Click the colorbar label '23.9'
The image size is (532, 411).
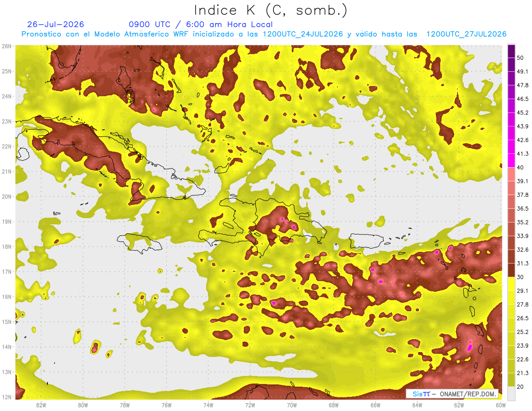coord(523,345)
